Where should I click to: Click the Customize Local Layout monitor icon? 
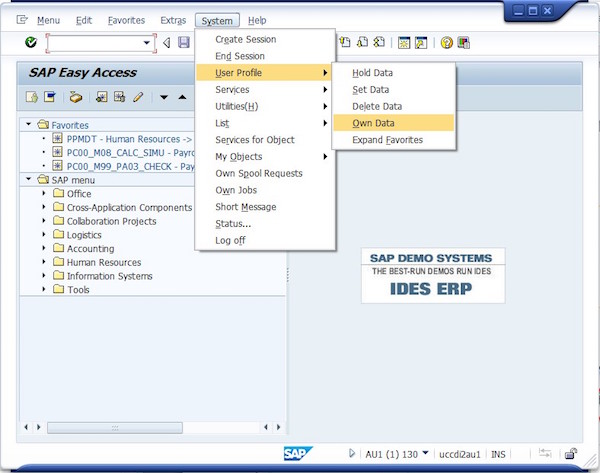(x=464, y=43)
